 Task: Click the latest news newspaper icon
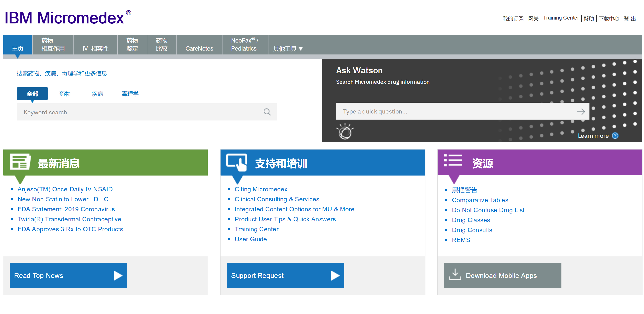click(x=20, y=162)
